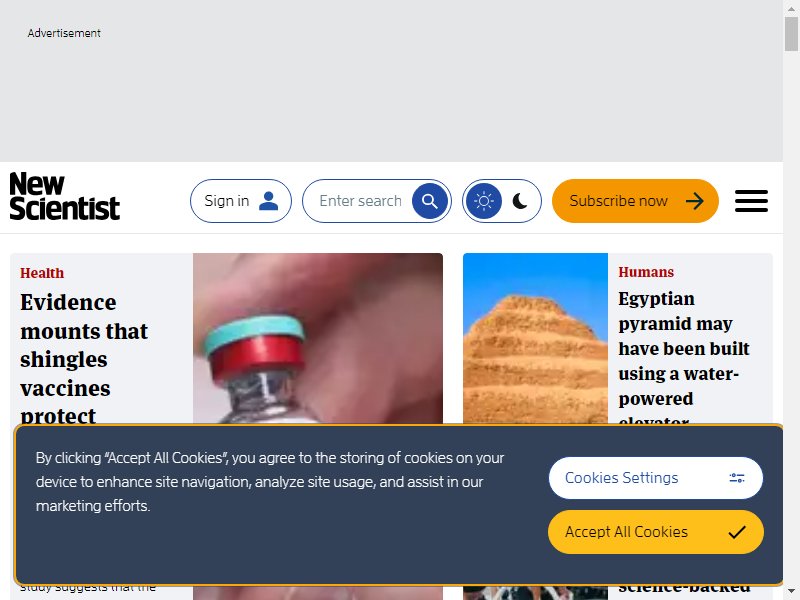Image resolution: width=800 pixels, height=600 pixels.
Task: Open the Humans category link
Action: (646, 272)
